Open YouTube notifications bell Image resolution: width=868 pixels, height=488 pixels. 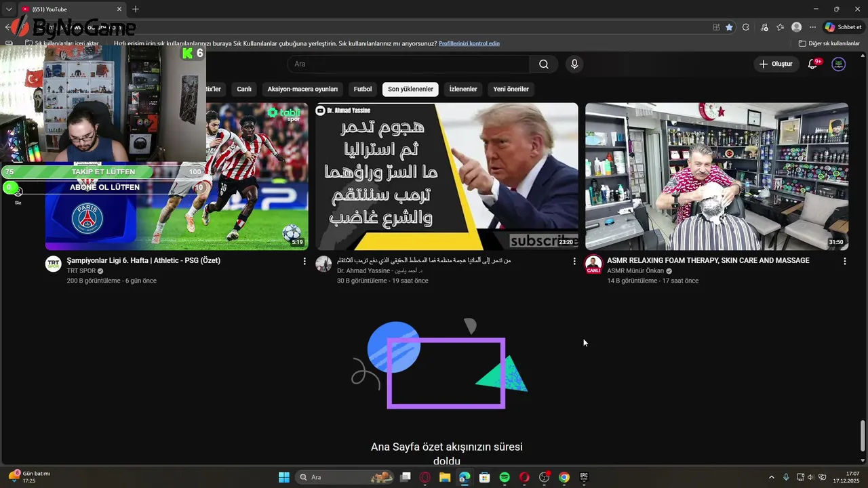coord(812,64)
